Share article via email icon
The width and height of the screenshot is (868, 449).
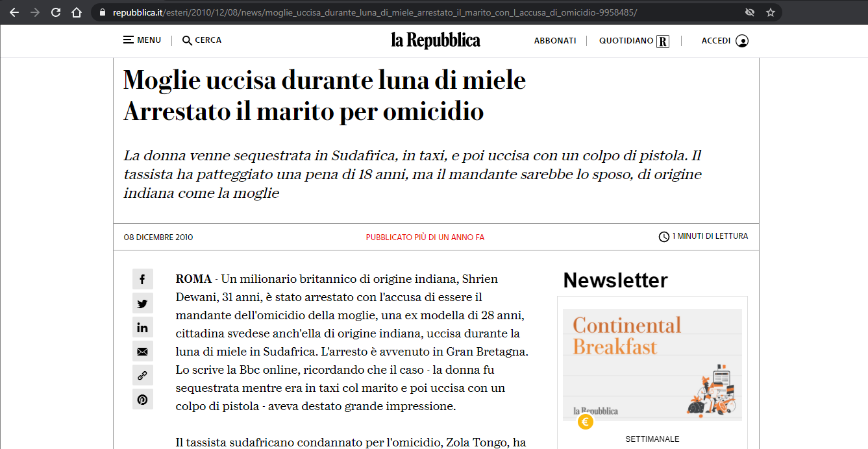(x=142, y=352)
